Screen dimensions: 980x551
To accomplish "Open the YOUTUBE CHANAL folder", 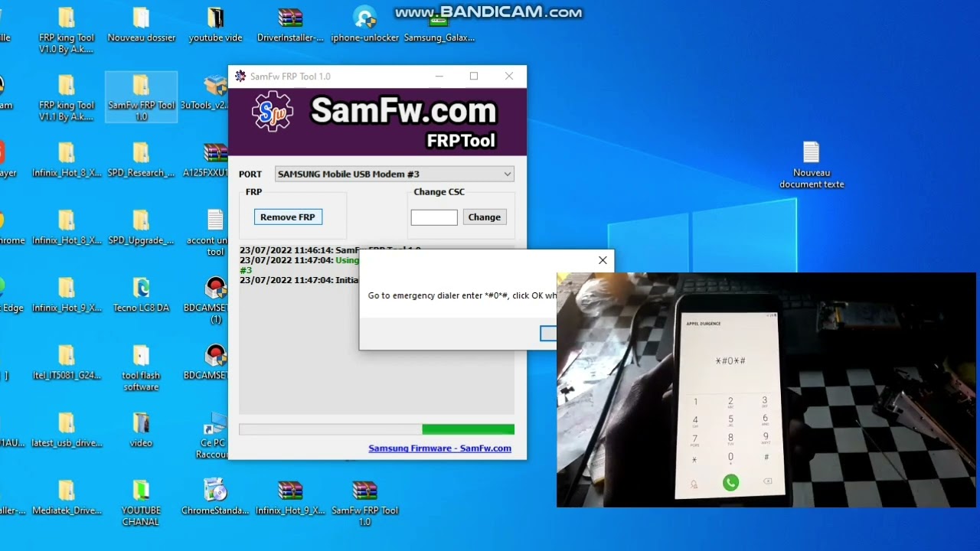I will click(141, 503).
